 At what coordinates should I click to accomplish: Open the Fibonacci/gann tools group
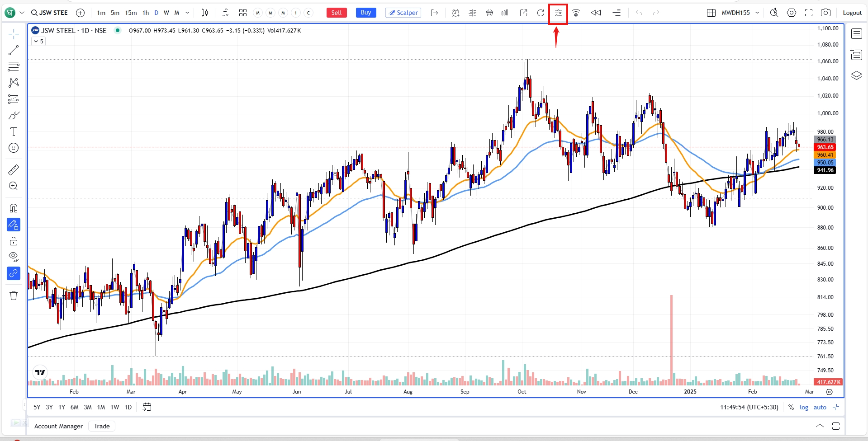[14, 66]
